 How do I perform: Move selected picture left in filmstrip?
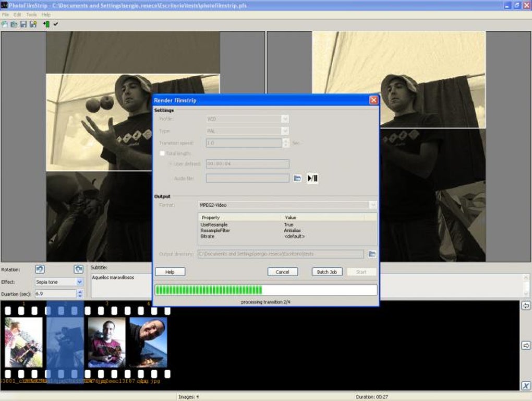[526, 305]
